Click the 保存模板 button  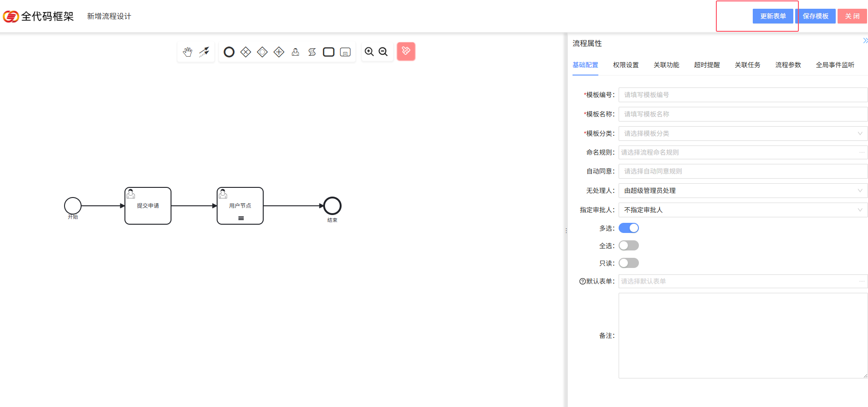click(x=815, y=16)
